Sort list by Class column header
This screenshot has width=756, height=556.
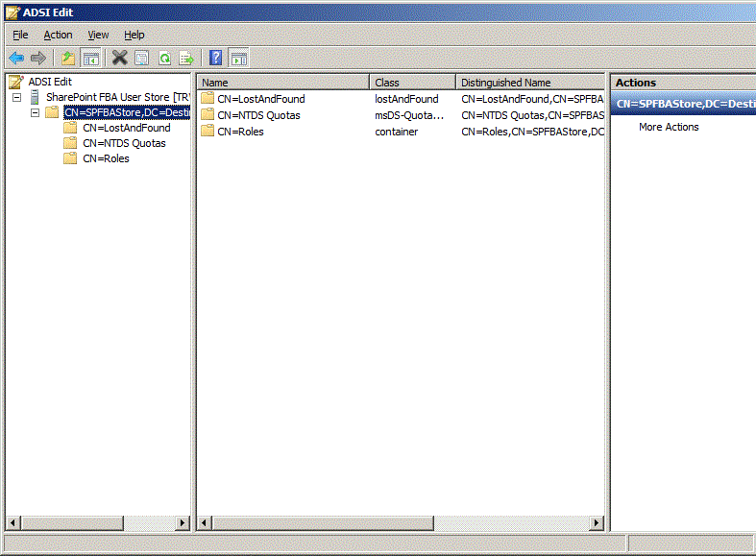tap(413, 83)
